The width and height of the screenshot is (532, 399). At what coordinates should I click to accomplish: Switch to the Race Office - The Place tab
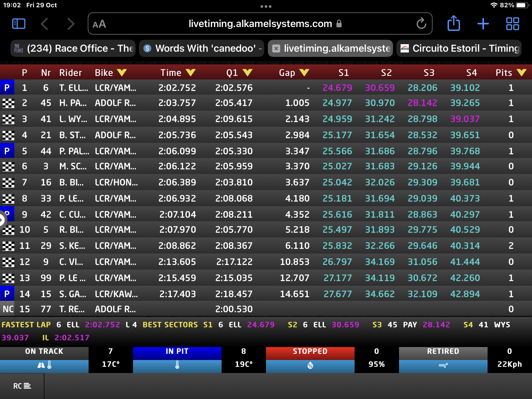73,48
